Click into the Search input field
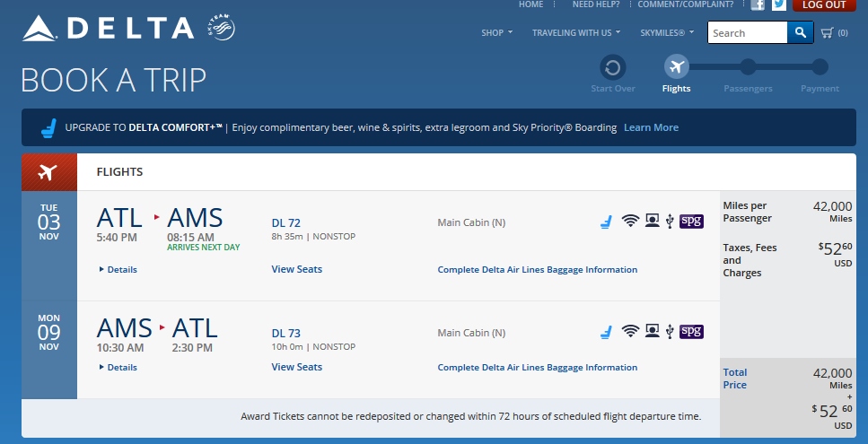The height and width of the screenshot is (444, 868). click(x=748, y=32)
